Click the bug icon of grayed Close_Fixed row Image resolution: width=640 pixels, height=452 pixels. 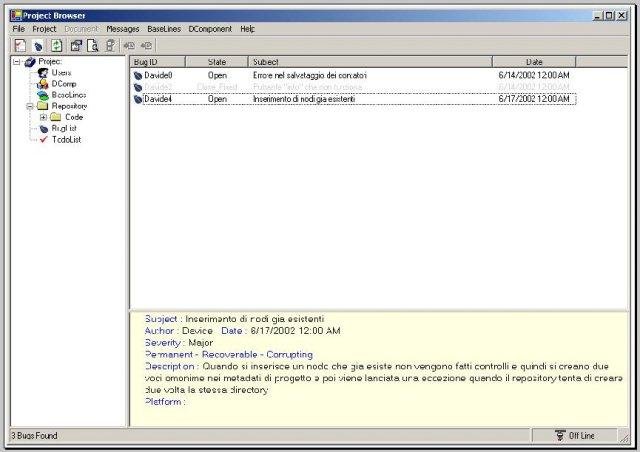138,87
